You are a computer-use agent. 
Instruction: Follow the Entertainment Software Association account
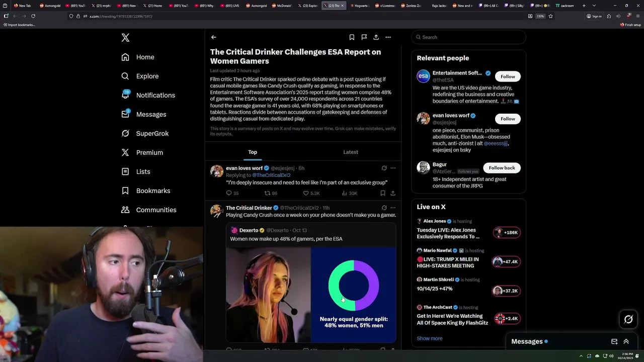(x=508, y=76)
